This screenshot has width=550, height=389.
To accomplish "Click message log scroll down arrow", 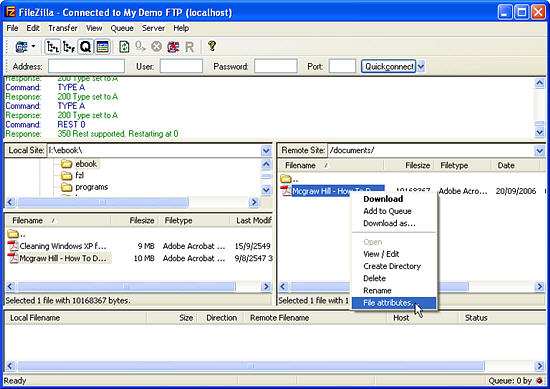I will click(x=539, y=132).
